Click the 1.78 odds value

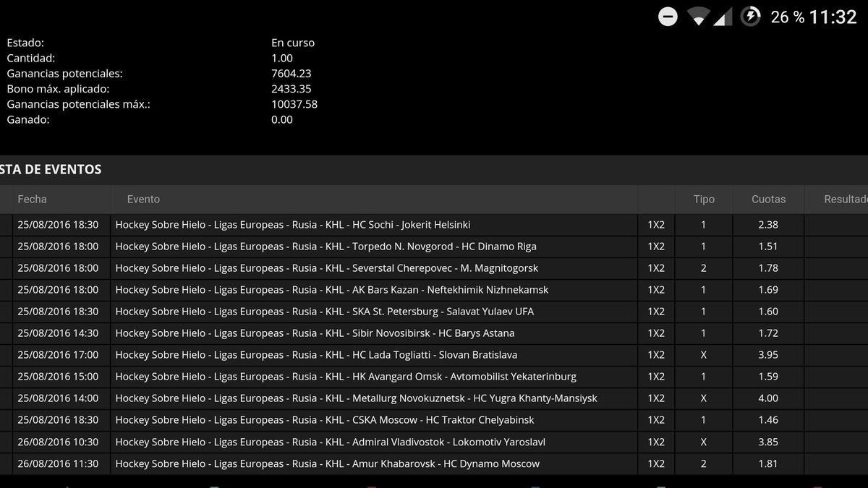(x=768, y=268)
